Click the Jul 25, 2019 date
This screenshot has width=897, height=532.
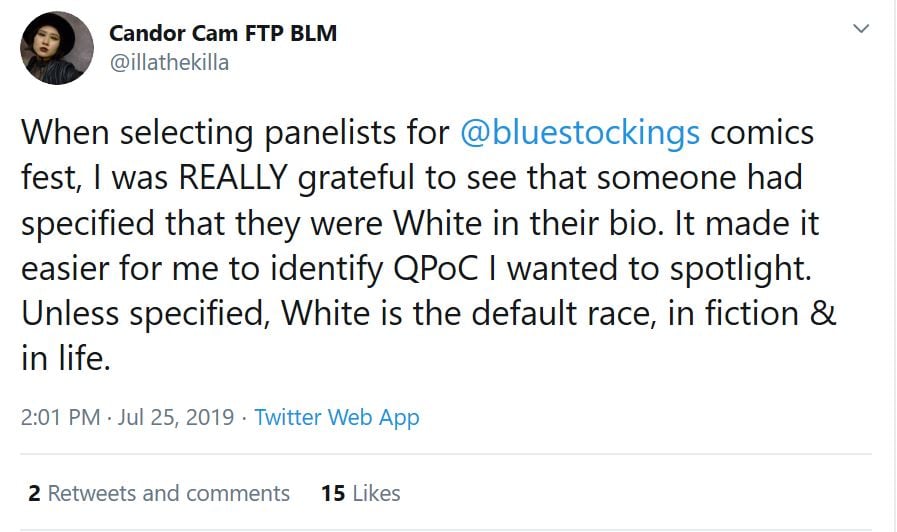[x=176, y=417]
